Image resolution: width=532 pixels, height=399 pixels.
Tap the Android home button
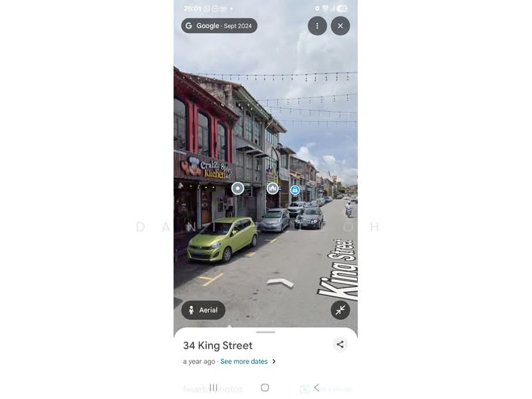265,388
